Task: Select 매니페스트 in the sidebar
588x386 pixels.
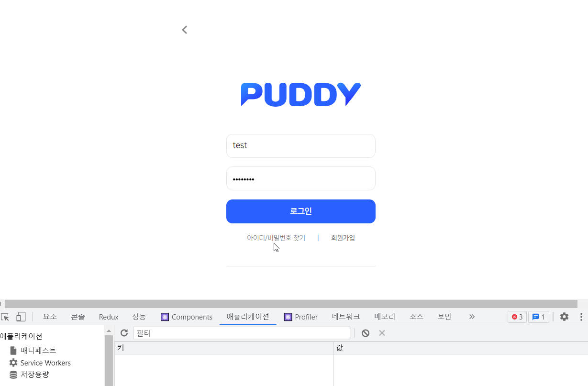Action: click(x=38, y=351)
